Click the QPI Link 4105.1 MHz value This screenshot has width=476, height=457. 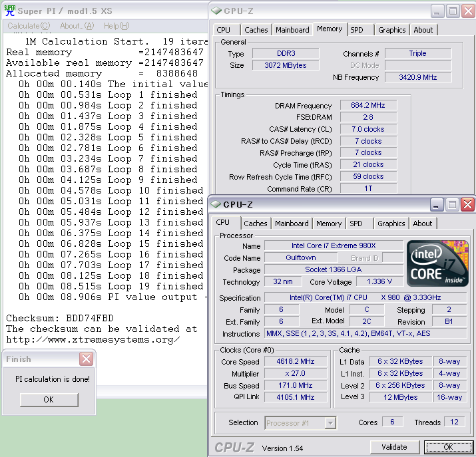click(x=296, y=397)
